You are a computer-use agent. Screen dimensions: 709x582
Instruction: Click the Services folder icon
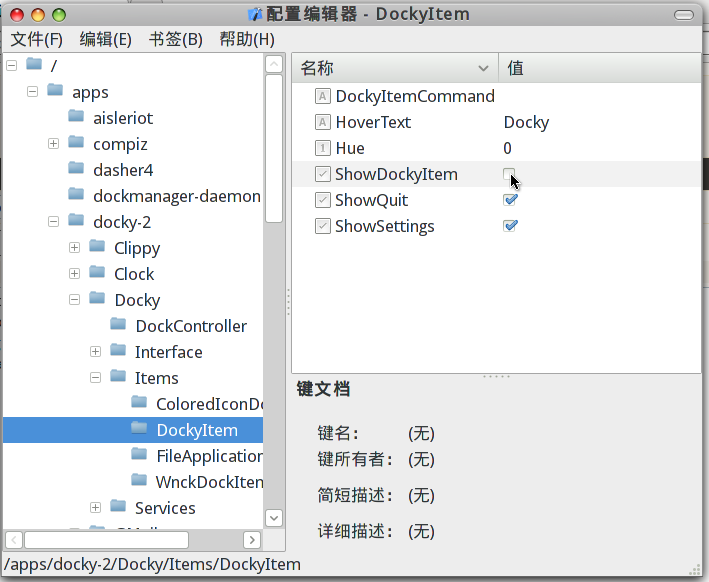(x=118, y=506)
